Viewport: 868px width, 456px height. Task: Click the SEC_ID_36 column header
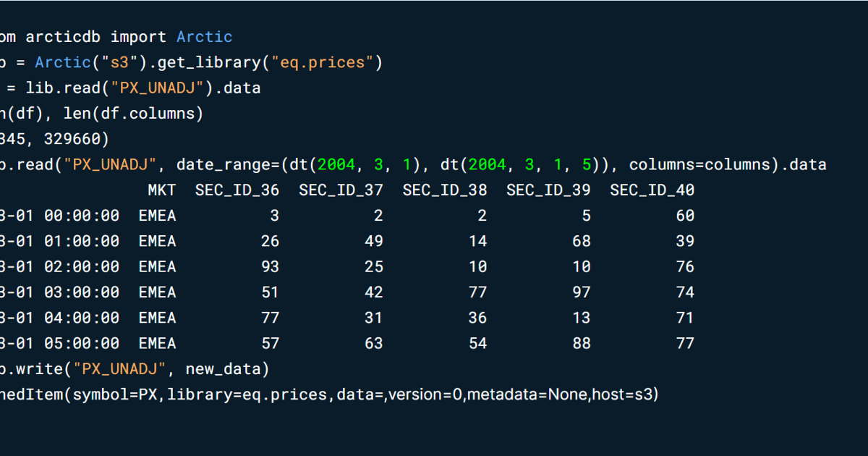pos(237,190)
